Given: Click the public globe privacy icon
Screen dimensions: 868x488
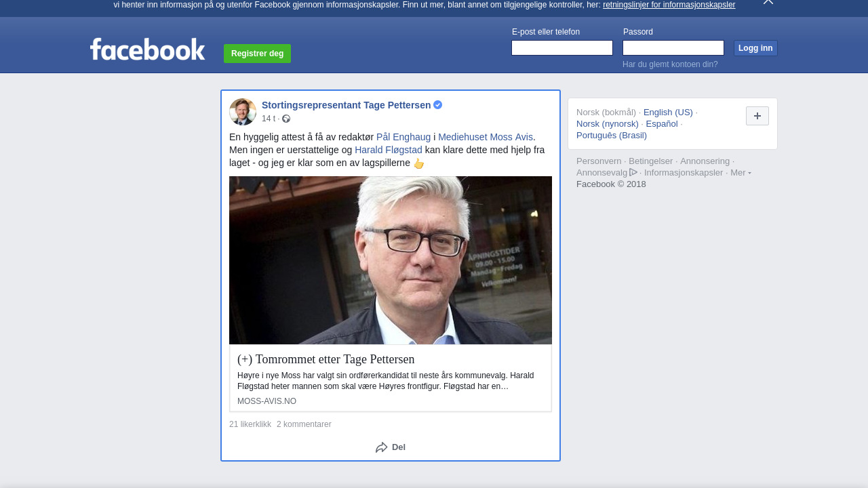Looking at the screenshot, I should tap(286, 119).
